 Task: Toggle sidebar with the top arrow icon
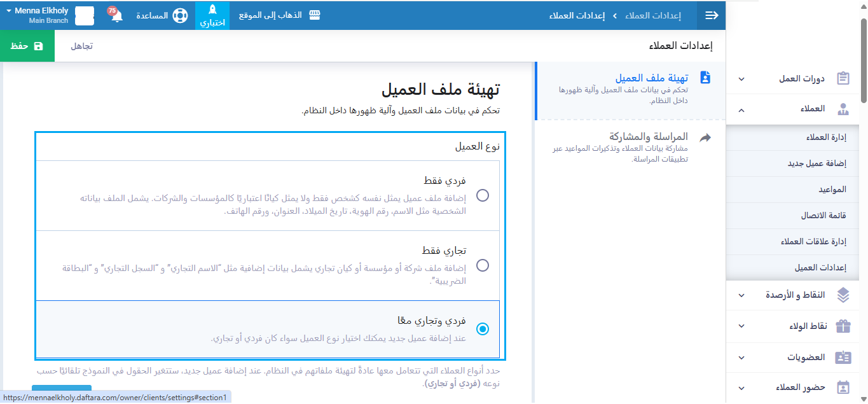pos(712,15)
